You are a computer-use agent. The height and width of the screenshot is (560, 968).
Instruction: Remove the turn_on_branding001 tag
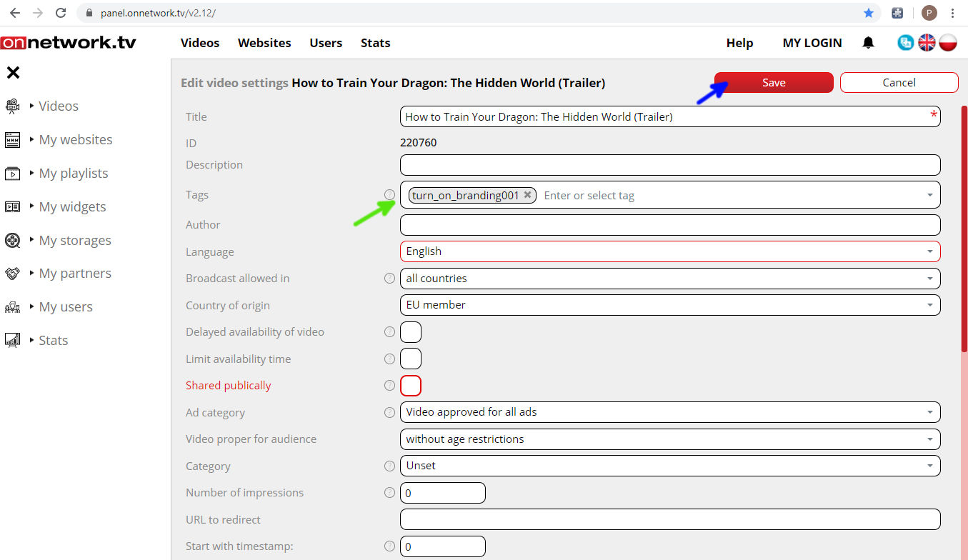527,195
